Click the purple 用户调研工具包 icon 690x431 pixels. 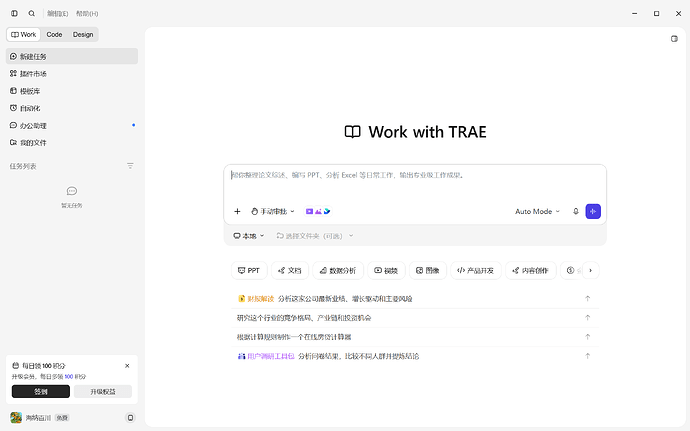coord(242,356)
